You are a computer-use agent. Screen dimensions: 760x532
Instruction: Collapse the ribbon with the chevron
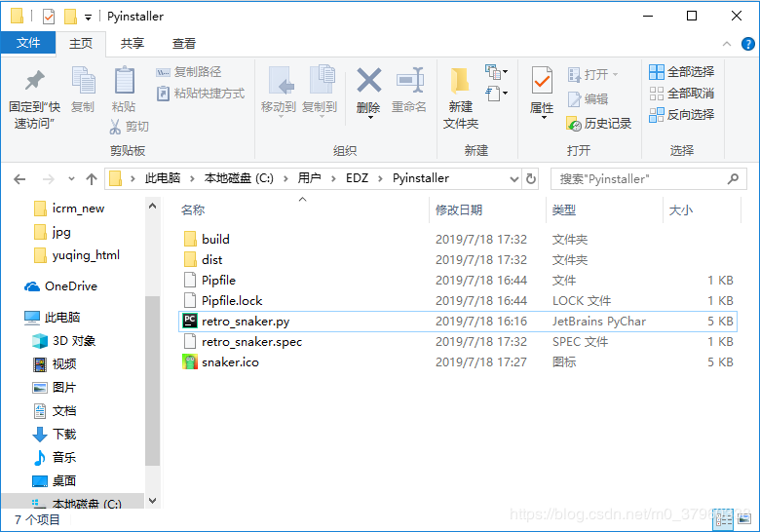[727, 44]
